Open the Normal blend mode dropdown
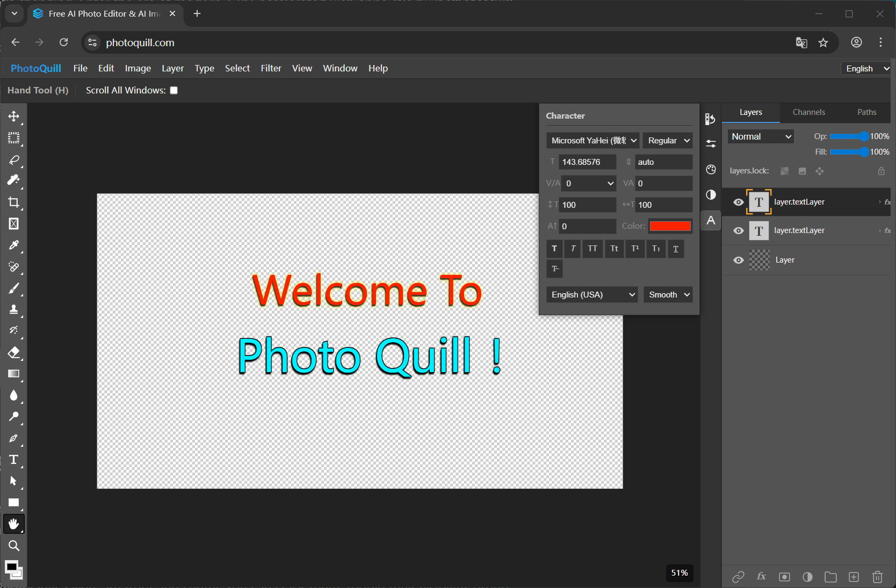The image size is (896, 588). (x=761, y=136)
